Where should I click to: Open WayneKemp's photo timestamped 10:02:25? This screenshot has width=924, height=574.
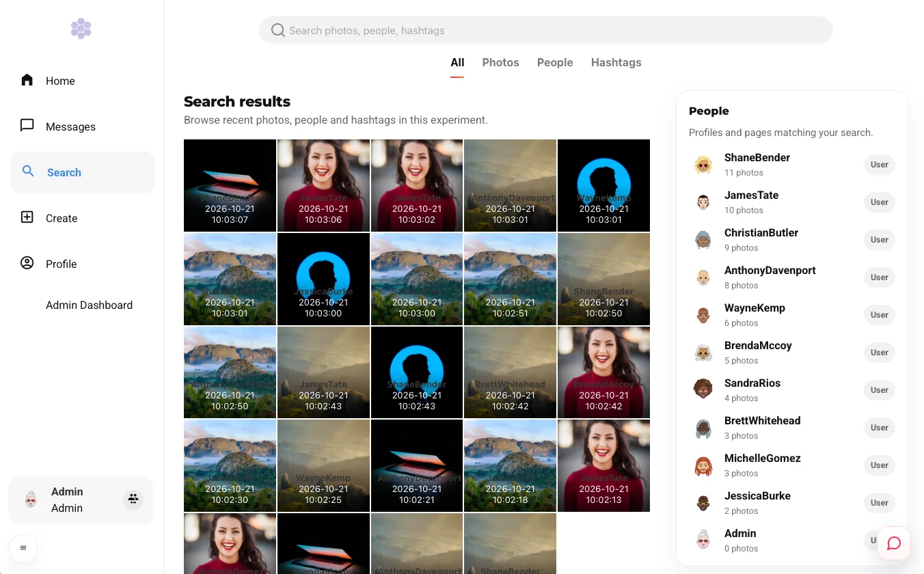[323, 466]
